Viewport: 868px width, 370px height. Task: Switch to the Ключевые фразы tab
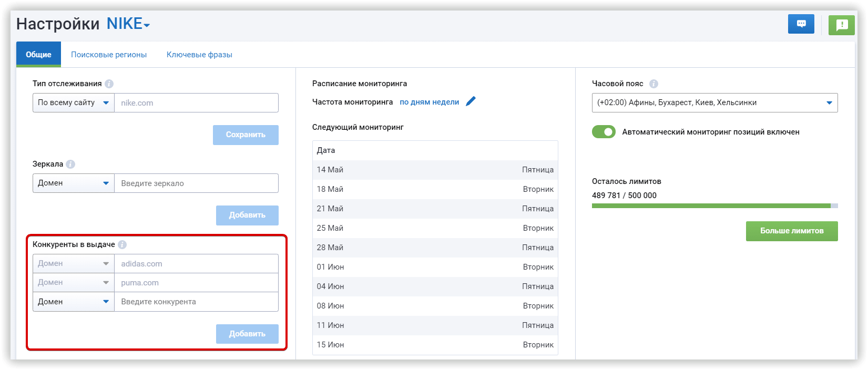[x=199, y=55]
